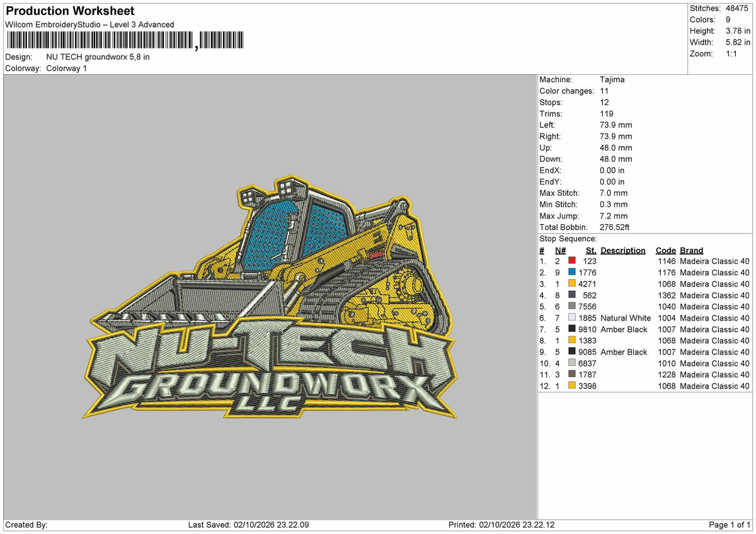Click stitch count '7556' in row 5

587,306
